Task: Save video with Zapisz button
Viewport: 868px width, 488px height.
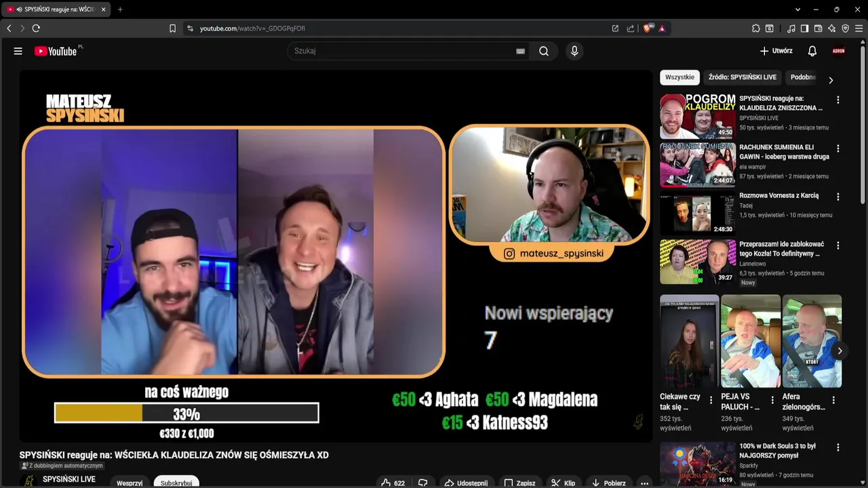Action: pyautogui.click(x=520, y=483)
